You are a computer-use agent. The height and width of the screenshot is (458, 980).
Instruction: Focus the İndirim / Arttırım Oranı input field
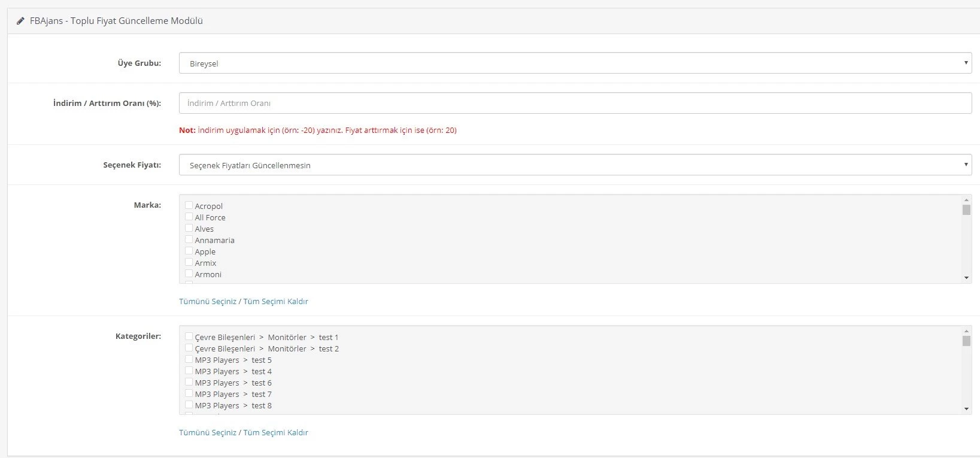pos(575,103)
